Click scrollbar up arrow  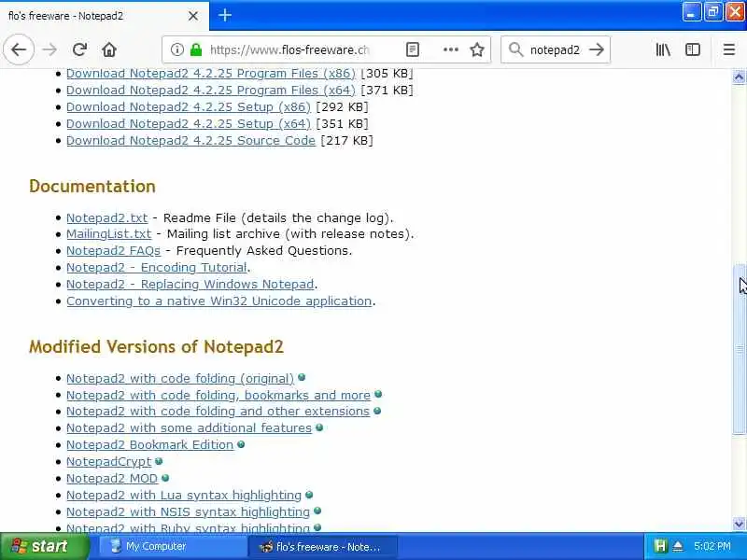tap(739, 77)
